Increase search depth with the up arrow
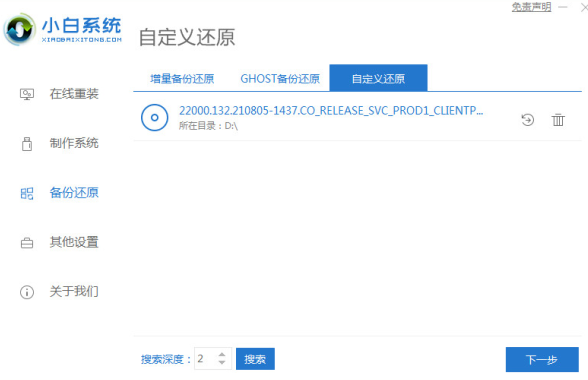Viewport: 588px width, 380px height. point(222,354)
